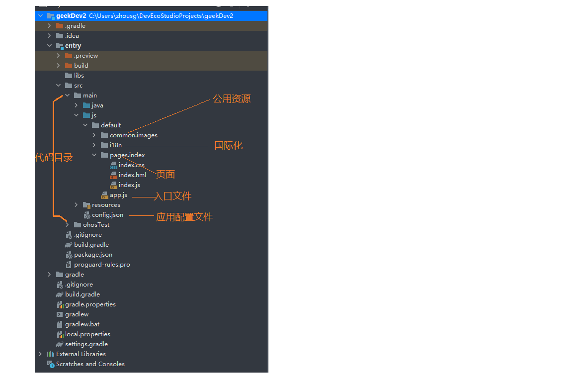This screenshot has width=588, height=386.
Task: Click the config.json file icon
Action: click(86, 215)
